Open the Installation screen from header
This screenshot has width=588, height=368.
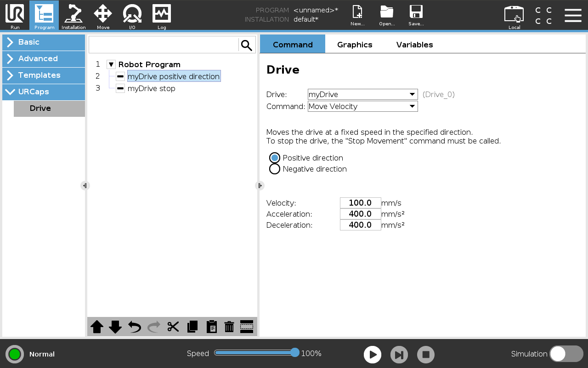(x=73, y=16)
